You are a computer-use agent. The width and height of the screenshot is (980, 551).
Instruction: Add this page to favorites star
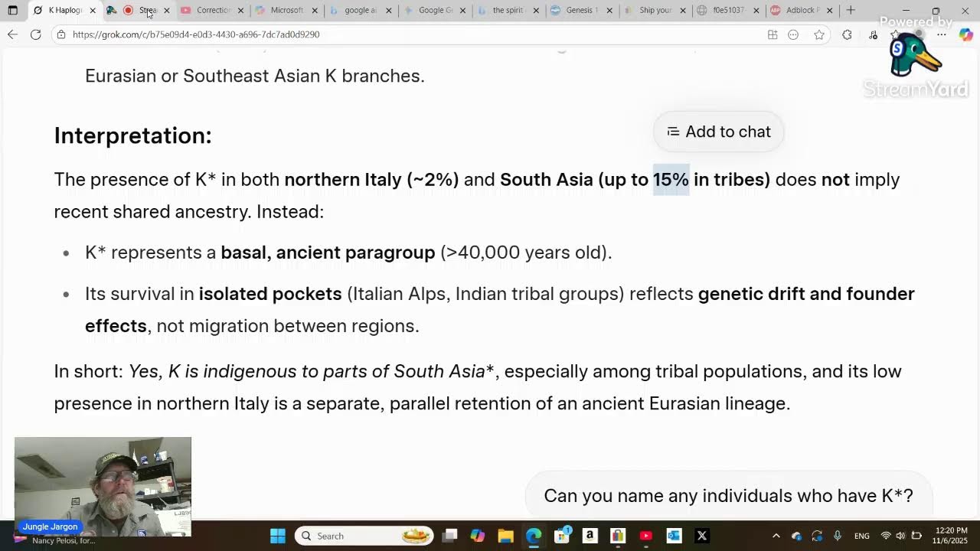819,34
